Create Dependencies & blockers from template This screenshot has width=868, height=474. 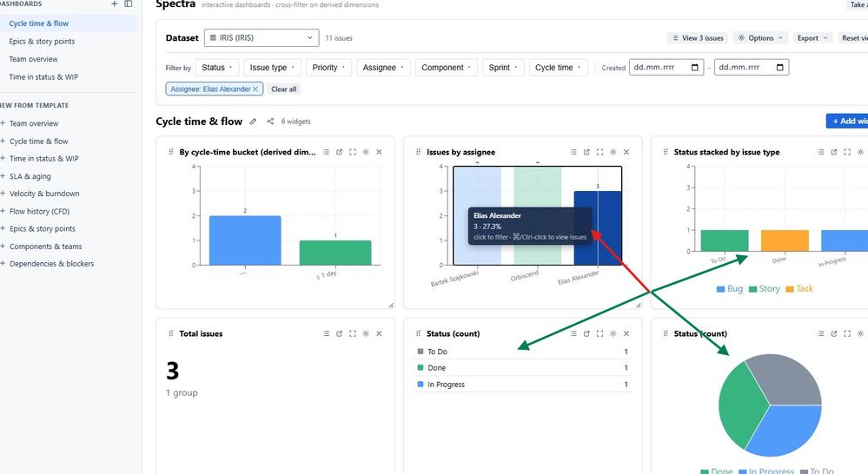tap(51, 264)
